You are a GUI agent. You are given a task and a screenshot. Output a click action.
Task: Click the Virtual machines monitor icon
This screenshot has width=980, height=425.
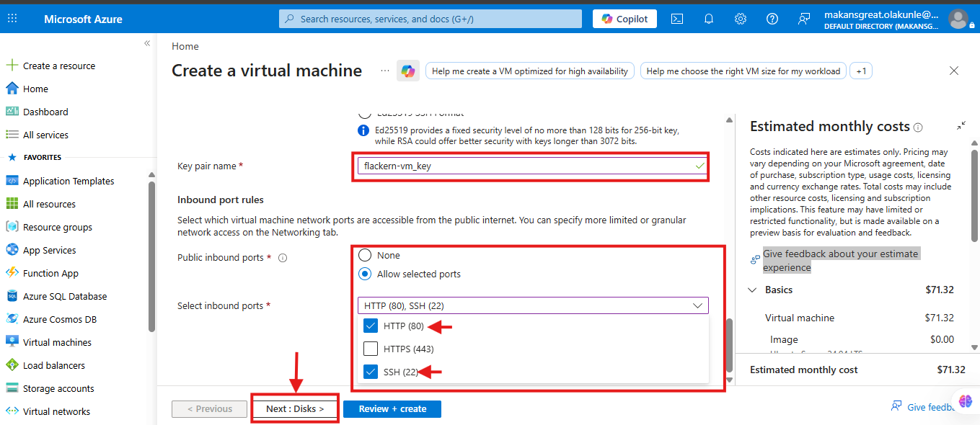click(x=12, y=342)
